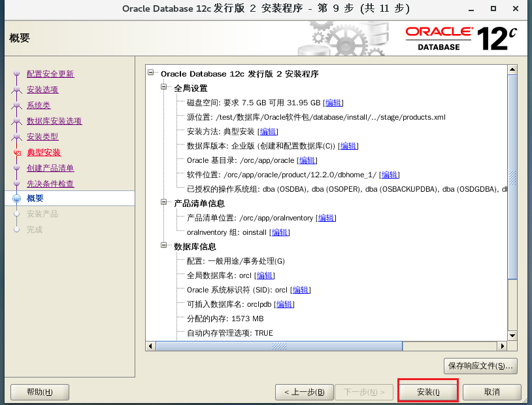Edit the 磁盘空间 setting
This screenshot has width=532, height=405.
tap(333, 103)
